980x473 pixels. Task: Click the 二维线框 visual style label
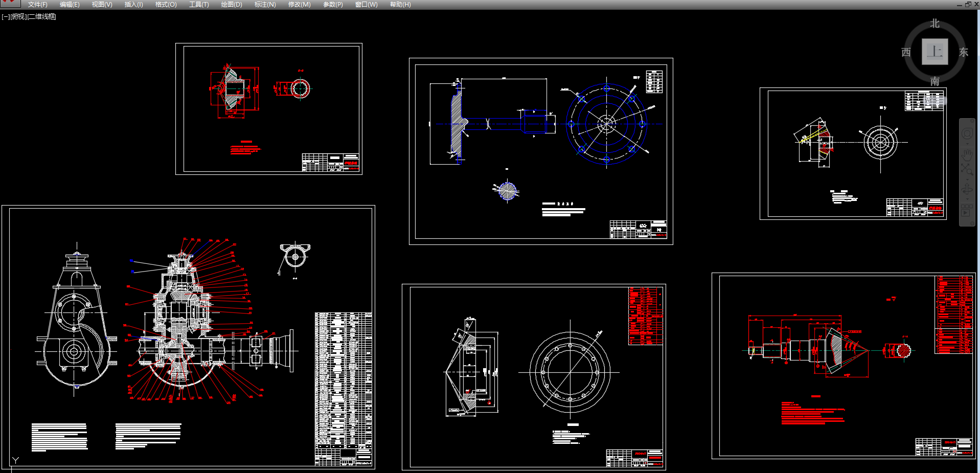click(42, 17)
